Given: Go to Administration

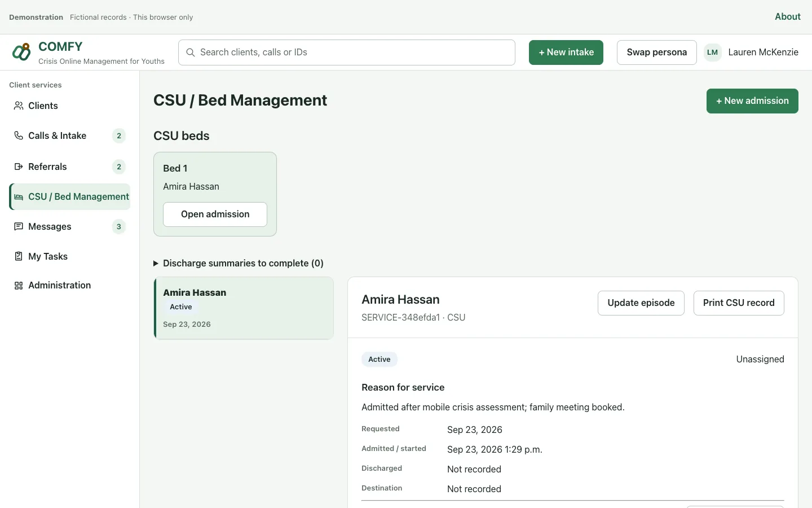Looking at the screenshot, I should click(x=69, y=286).
